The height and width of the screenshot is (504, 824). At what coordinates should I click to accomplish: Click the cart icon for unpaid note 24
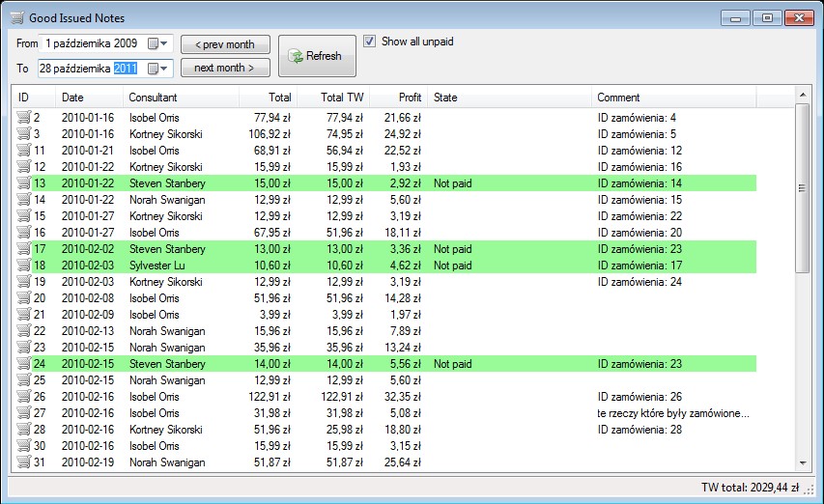tap(24, 363)
